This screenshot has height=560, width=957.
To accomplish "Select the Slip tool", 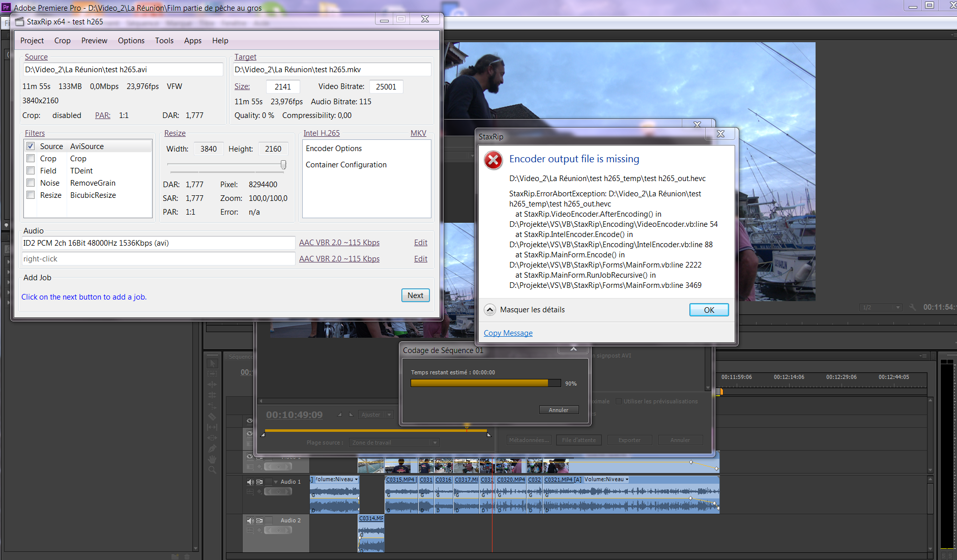I will (213, 427).
